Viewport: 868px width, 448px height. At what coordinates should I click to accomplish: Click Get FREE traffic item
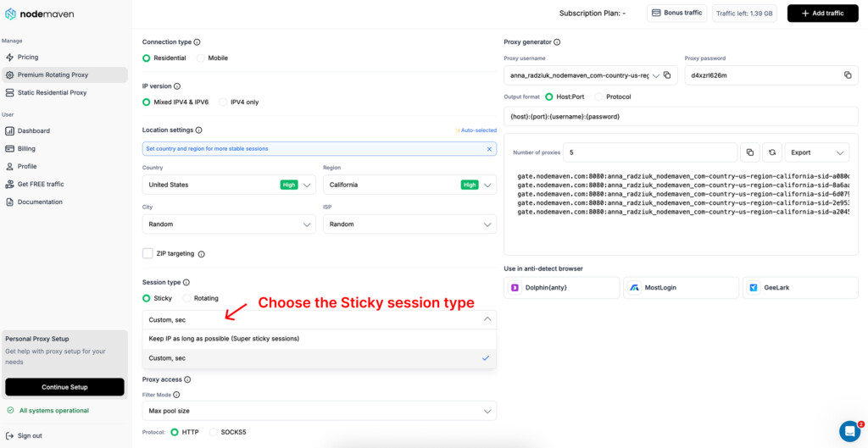(41, 184)
